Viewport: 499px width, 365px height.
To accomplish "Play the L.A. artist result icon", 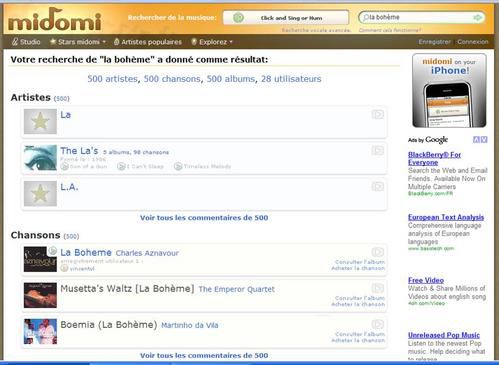I will tap(378, 187).
